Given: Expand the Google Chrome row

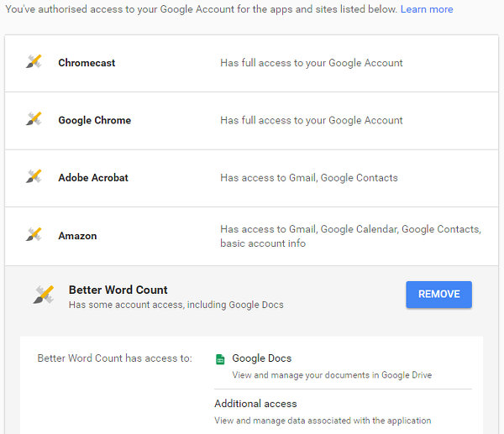Looking at the screenshot, I should click(251, 121).
